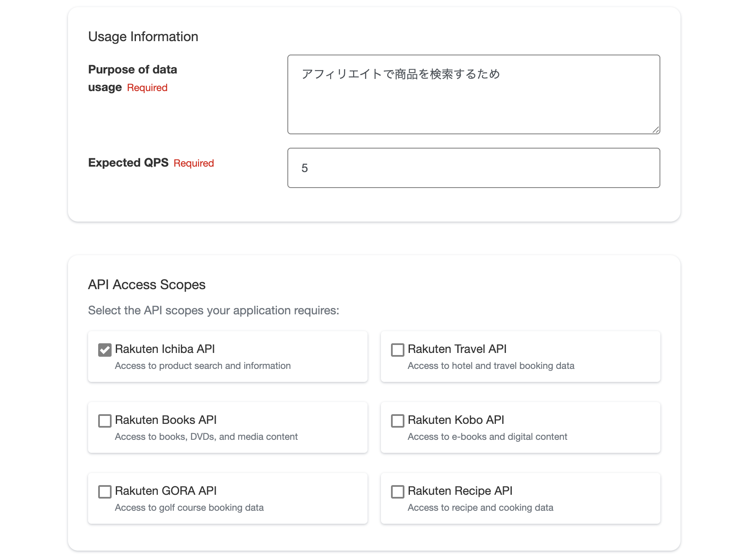Select the Rakuten GORA API checkbox
Viewport: 756px width, 559px height.
(104, 491)
